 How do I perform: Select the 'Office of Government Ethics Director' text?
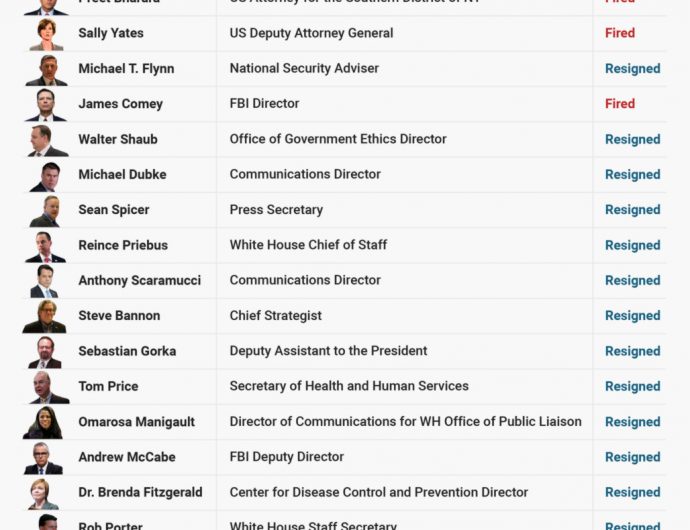click(338, 139)
